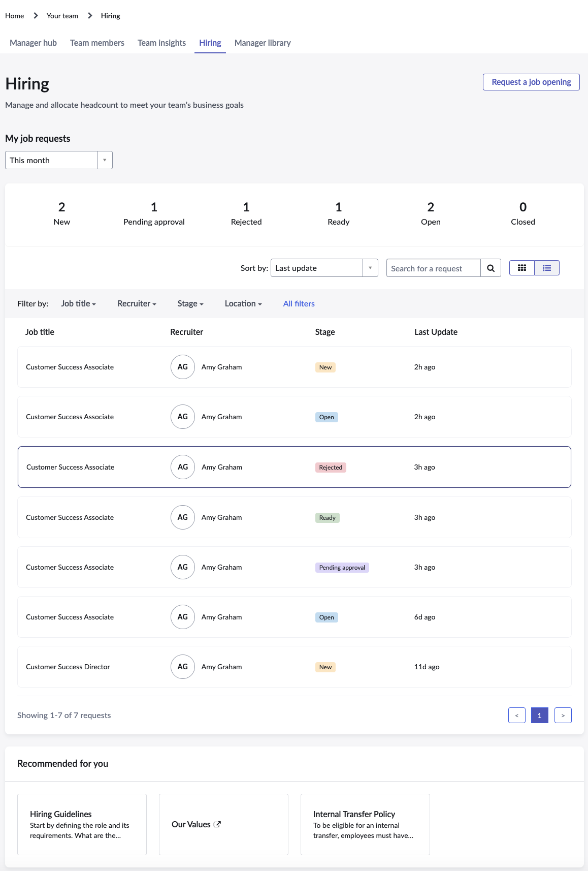
Task: Open Hiring Guidelines recommended card
Action: (x=82, y=824)
